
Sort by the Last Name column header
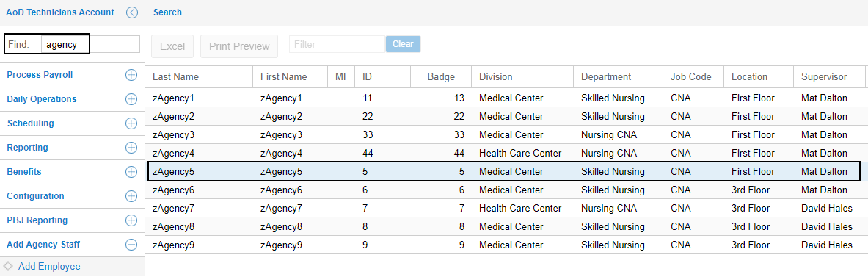tap(175, 77)
